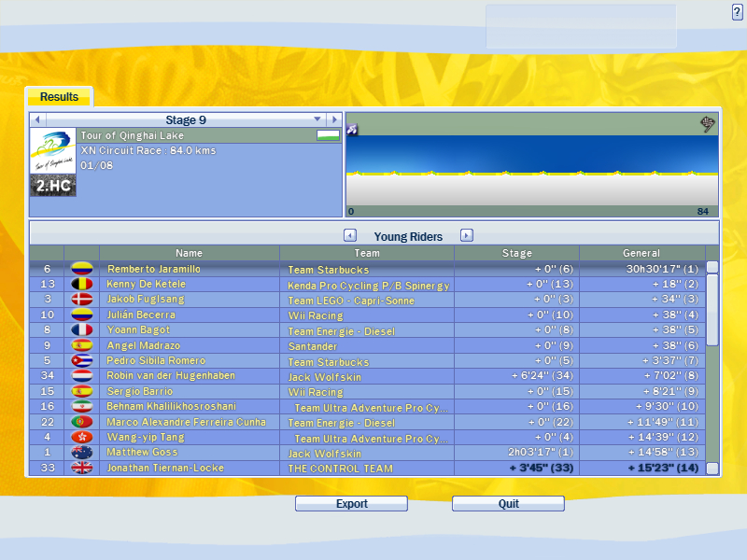Click the start flag icon on stage profile
Viewport: 747px width, 560px height.
point(352,129)
